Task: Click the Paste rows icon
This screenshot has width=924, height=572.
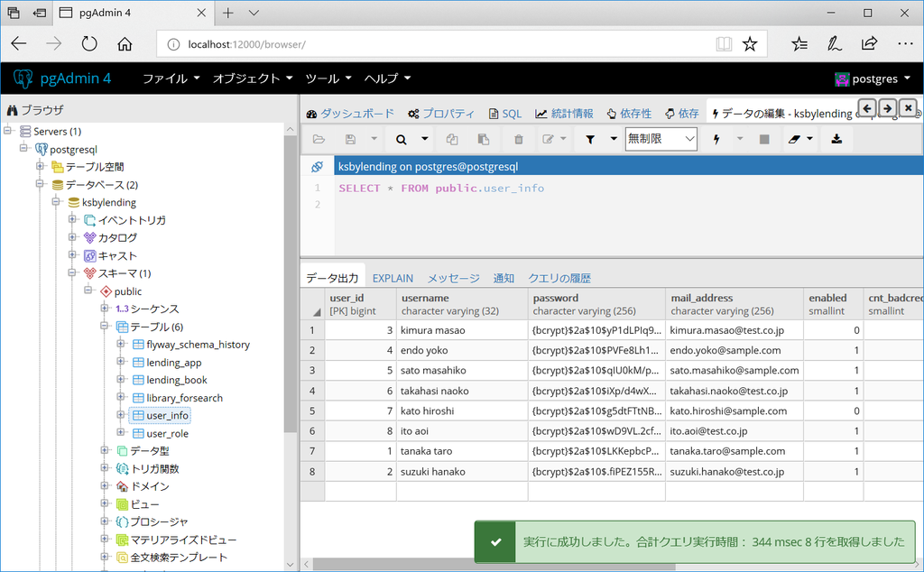Action: 484,140
